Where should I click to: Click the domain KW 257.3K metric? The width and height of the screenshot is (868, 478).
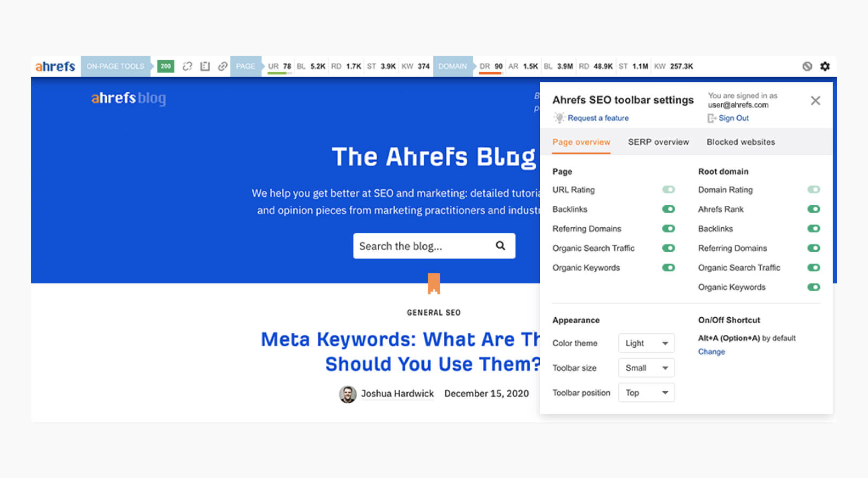(674, 66)
